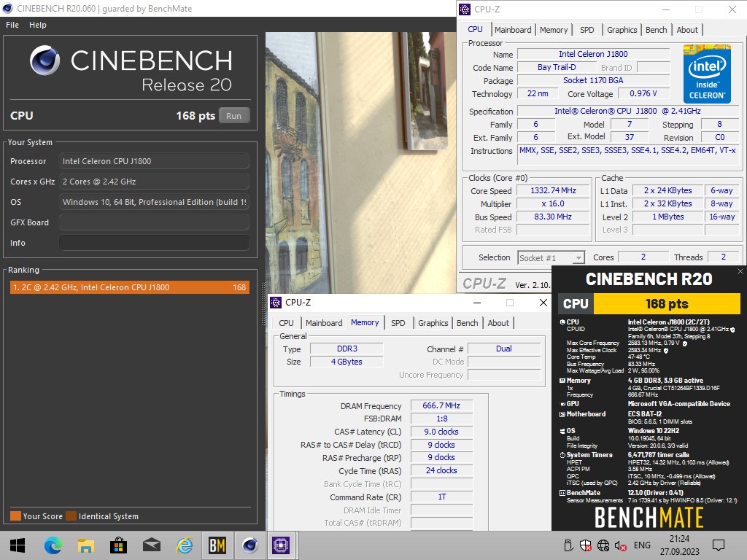Open Cinebench File menu
747x560 pixels.
pyautogui.click(x=12, y=25)
